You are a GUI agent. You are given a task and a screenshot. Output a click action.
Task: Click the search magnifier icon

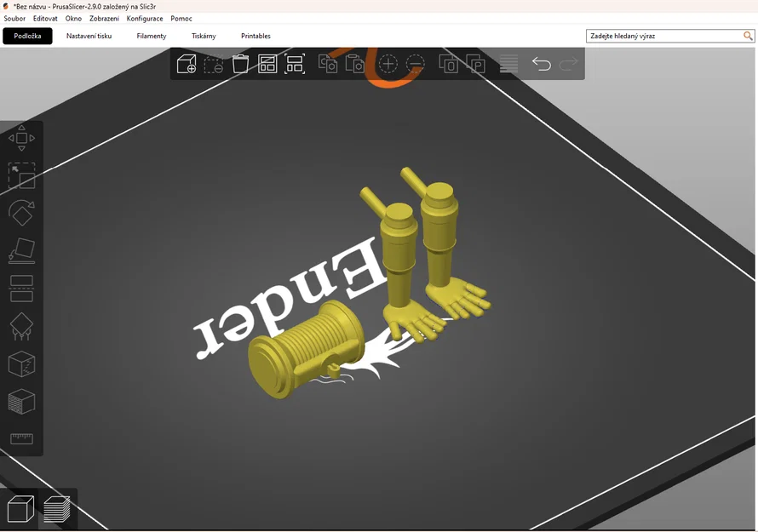(x=748, y=36)
